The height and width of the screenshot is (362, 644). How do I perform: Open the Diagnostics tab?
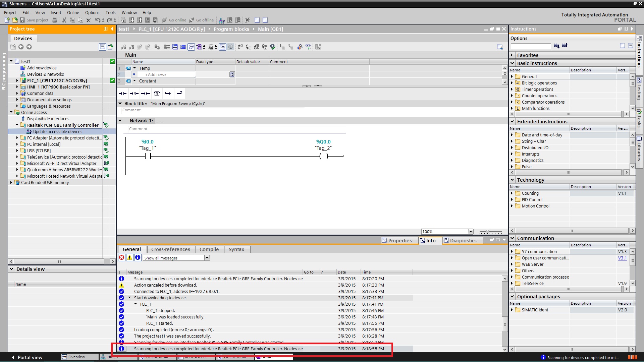pos(463,240)
